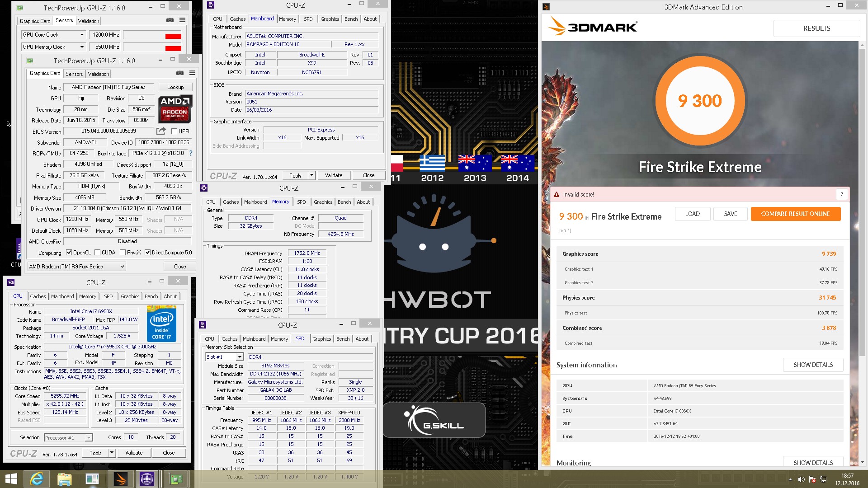Click the 3DMark taskbar icon
The width and height of the screenshot is (868, 488).
coord(120,479)
